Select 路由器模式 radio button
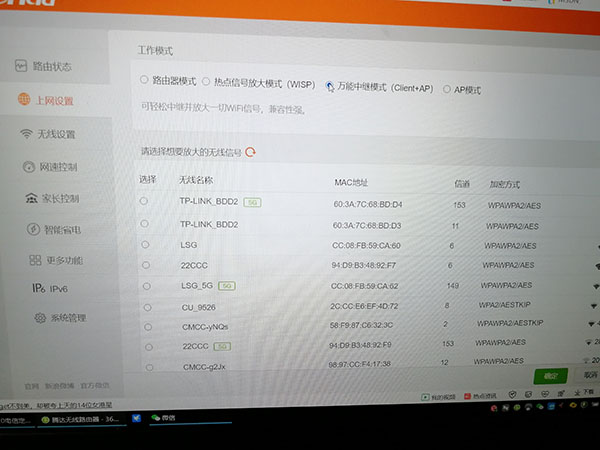Viewport: 600px width, 450px height. point(144,78)
